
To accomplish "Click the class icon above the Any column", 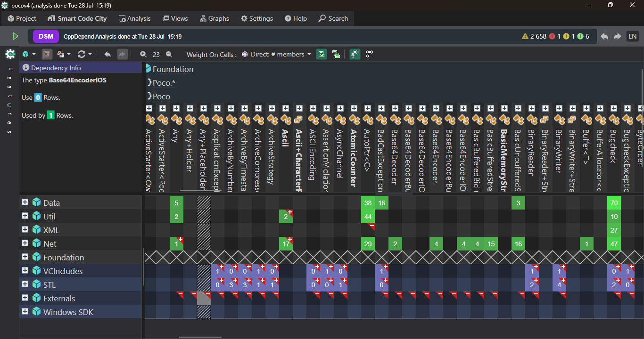I will pos(176,120).
